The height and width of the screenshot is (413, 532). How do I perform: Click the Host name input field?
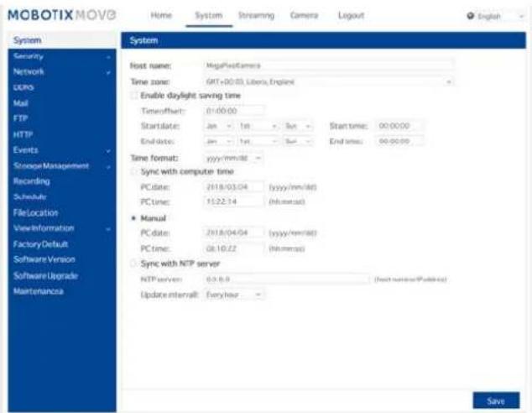(x=328, y=65)
